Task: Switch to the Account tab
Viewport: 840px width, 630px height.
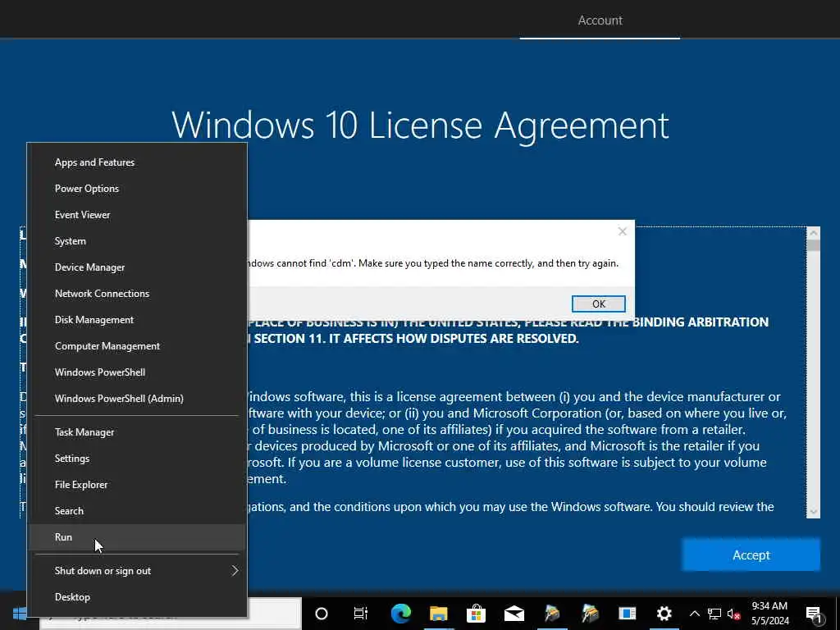Action: pyautogui.click(x=600, y=21)
